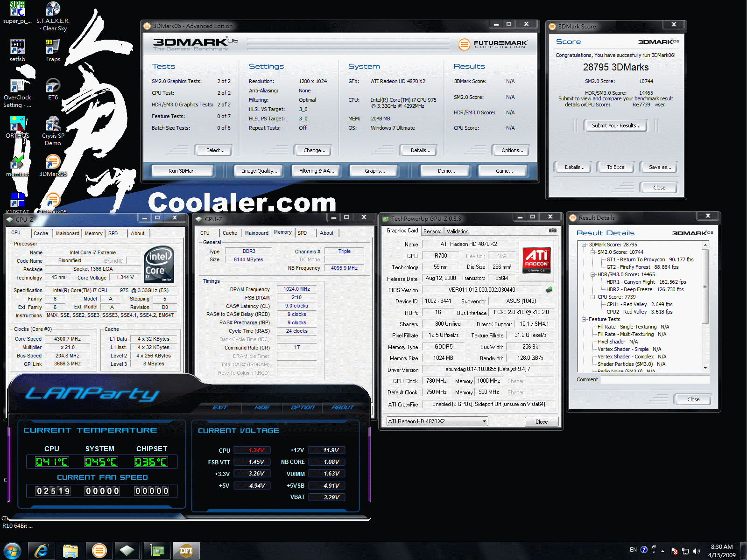Image resolution: width=747 pixels, height=560 pixels.
Task: Open Internet Explorer from the taskbar
Action: click(42, 551)
